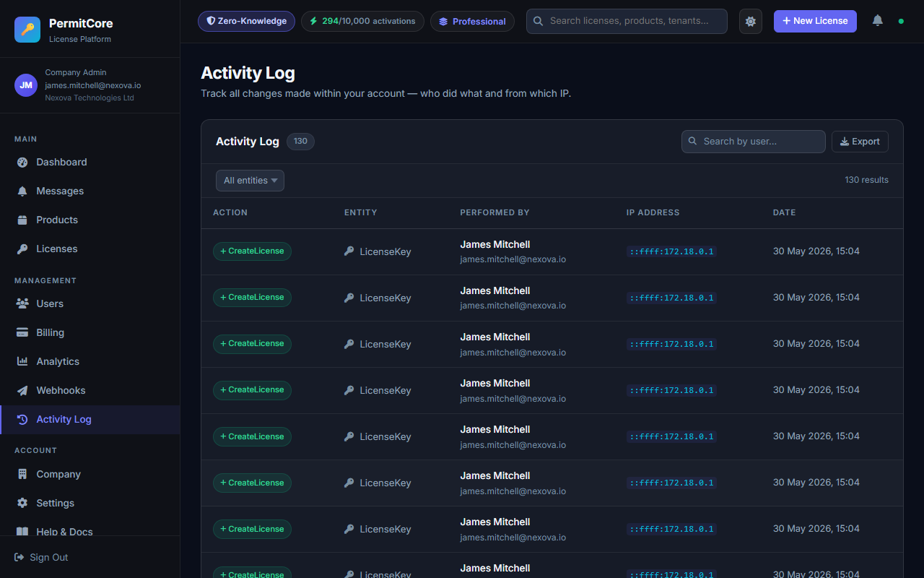Click the layers icon in the Professional badge
The height and width of the screenshot is (578, 924).
point(443,22)
